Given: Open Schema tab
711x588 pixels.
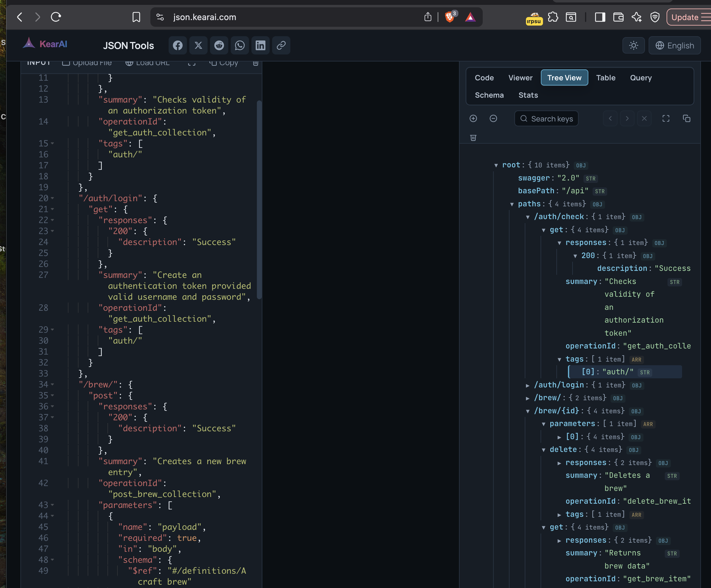Looking at the screenshot, I should (x=489, y=95).
